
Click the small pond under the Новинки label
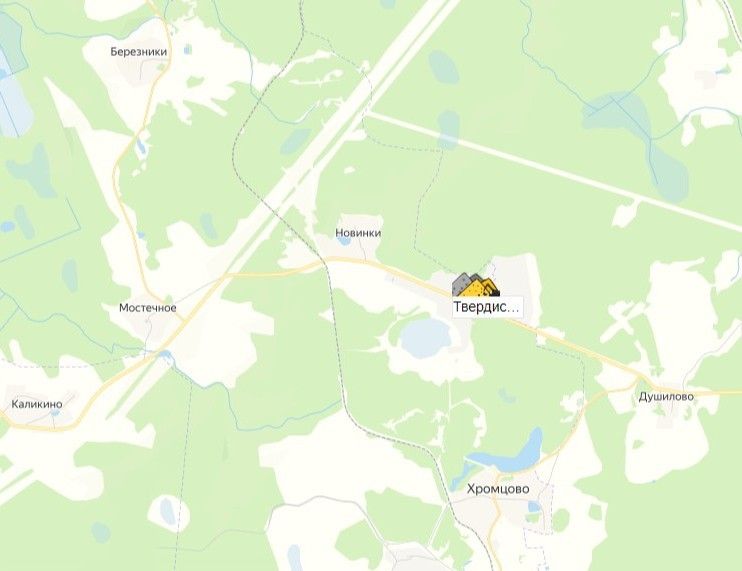[344, 241]
